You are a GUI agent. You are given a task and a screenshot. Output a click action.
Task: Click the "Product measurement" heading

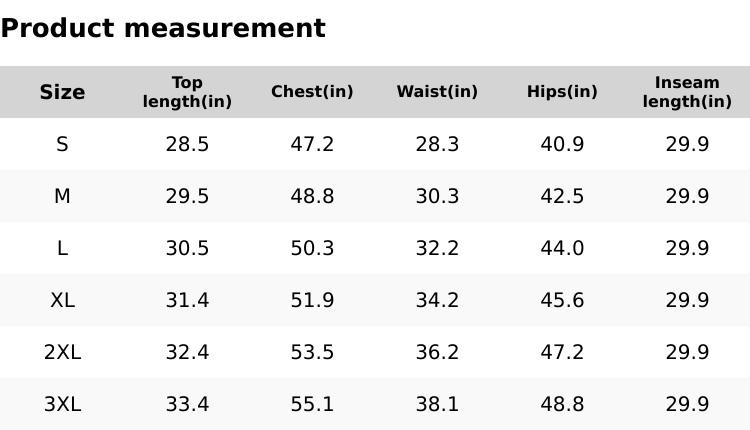pyautogui.click(x=163, y=28)
